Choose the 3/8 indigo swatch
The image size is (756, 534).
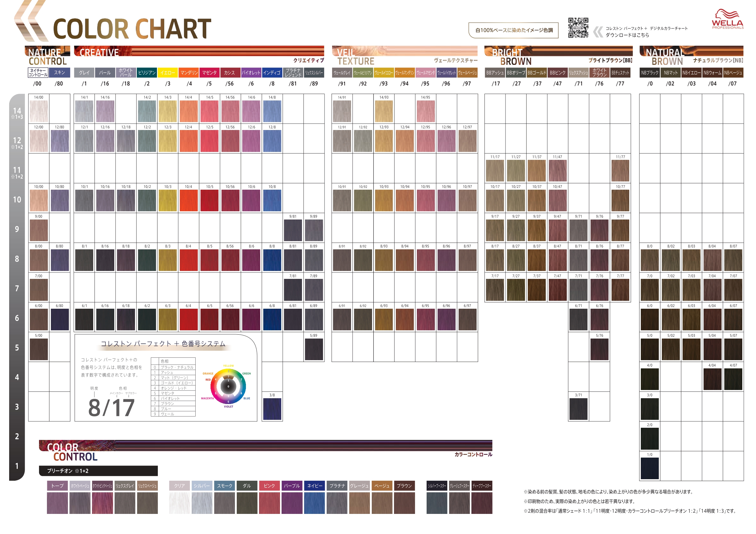pos(272,409)
